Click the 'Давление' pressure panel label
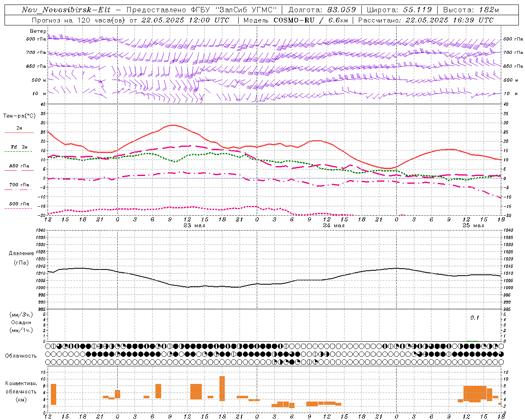The image size is (525, 420). coord(21,253)
